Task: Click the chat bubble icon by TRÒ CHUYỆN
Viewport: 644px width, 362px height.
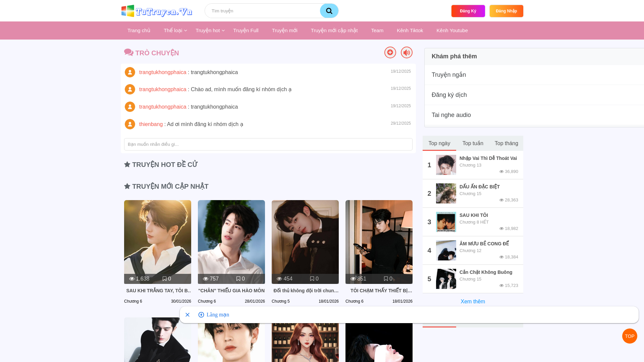Action: [x=129, y=52]
